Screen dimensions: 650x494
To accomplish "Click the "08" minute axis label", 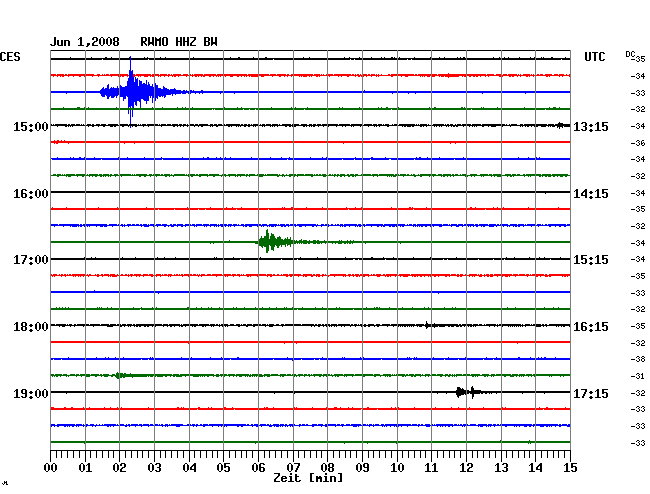I will click(327, 468).
